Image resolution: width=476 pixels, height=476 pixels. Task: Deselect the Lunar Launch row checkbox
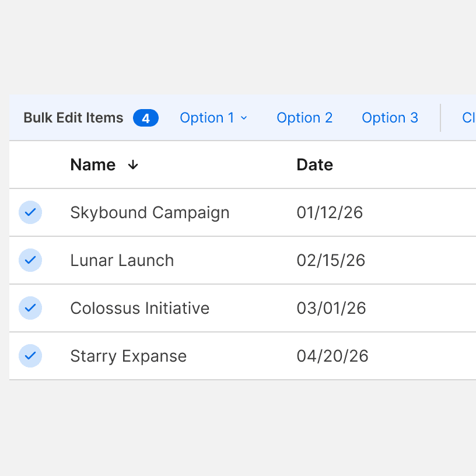pos(30,260)
